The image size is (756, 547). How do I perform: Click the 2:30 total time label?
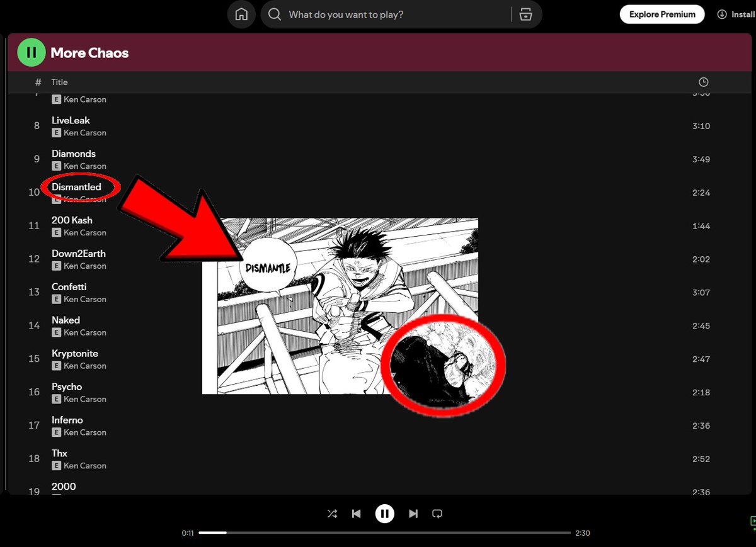[x=583, y=533]
